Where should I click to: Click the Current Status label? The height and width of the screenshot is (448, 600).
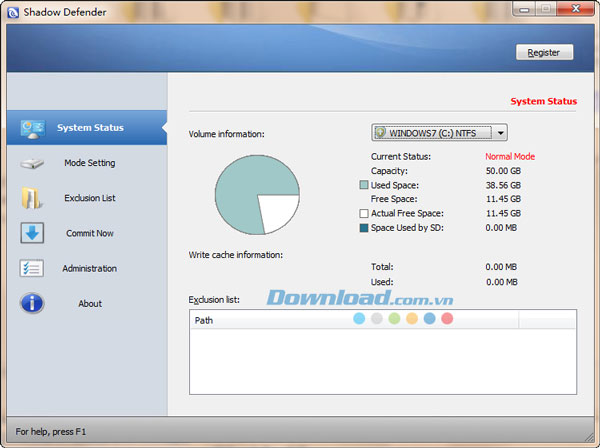point(401,156)
